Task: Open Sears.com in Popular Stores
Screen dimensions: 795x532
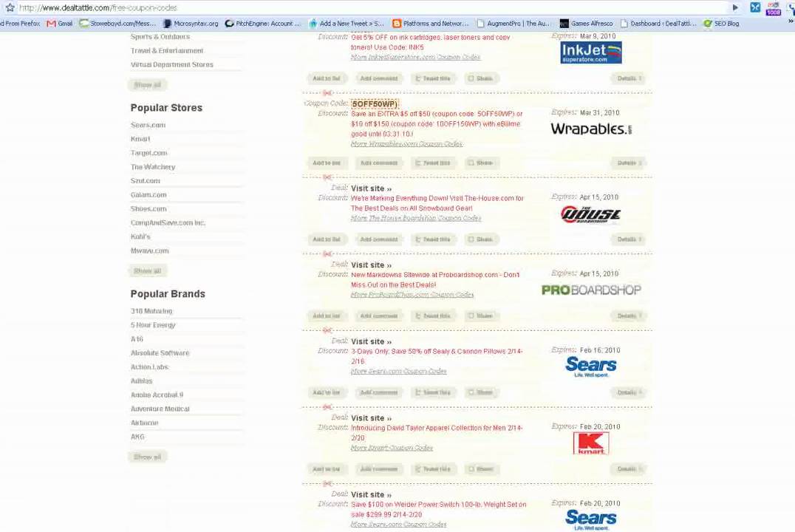Action: 148,125
